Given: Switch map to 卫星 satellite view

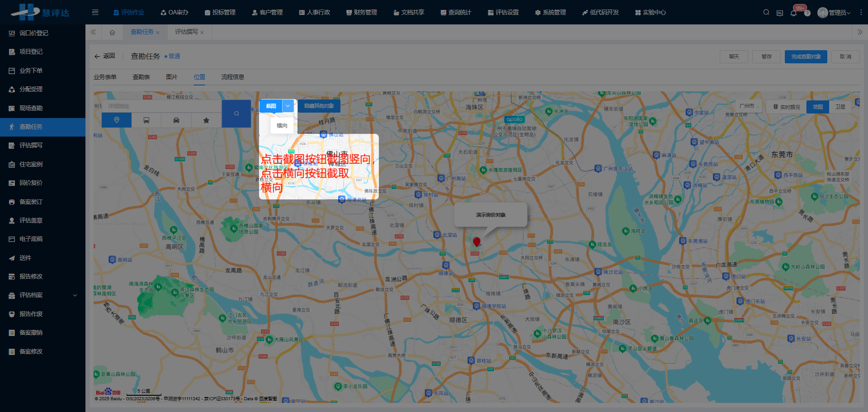Looking at the screenshot, I should tap(840, 107).
